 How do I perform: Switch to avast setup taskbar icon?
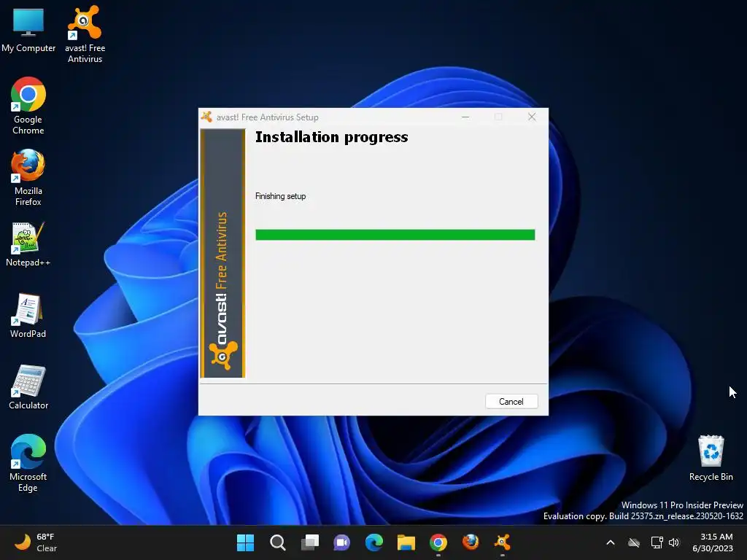tap(502, 542)
